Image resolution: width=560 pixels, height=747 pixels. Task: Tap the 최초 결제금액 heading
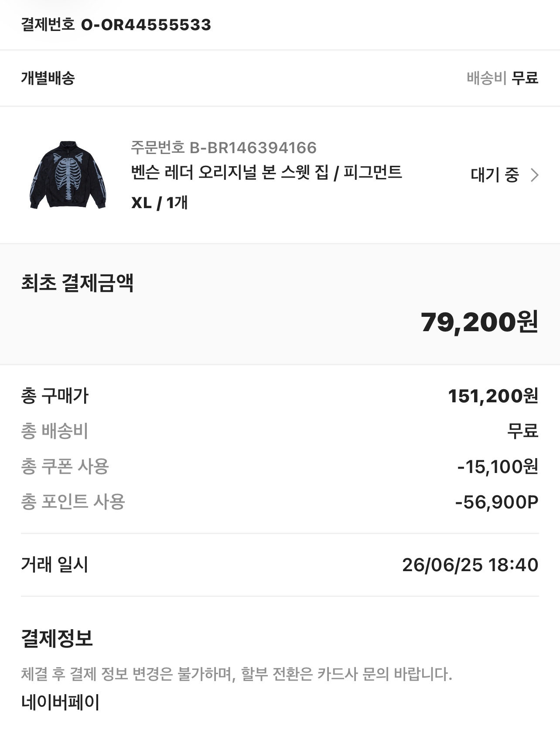(x=77, y=283)
